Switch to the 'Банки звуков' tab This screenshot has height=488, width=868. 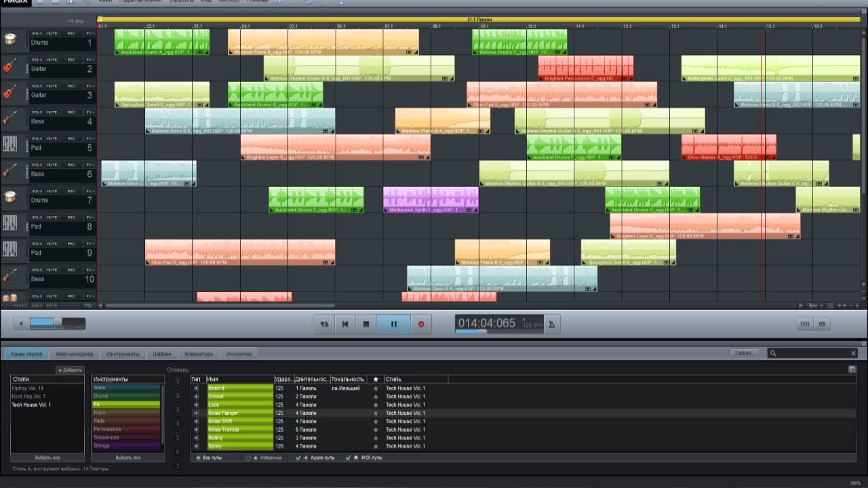coord(27,354)
